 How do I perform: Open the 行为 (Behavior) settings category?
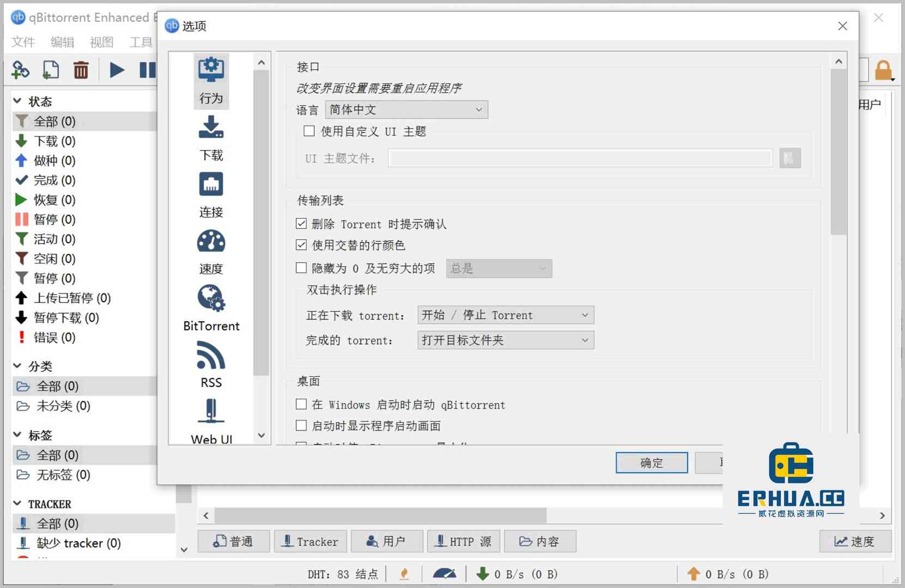211,81
